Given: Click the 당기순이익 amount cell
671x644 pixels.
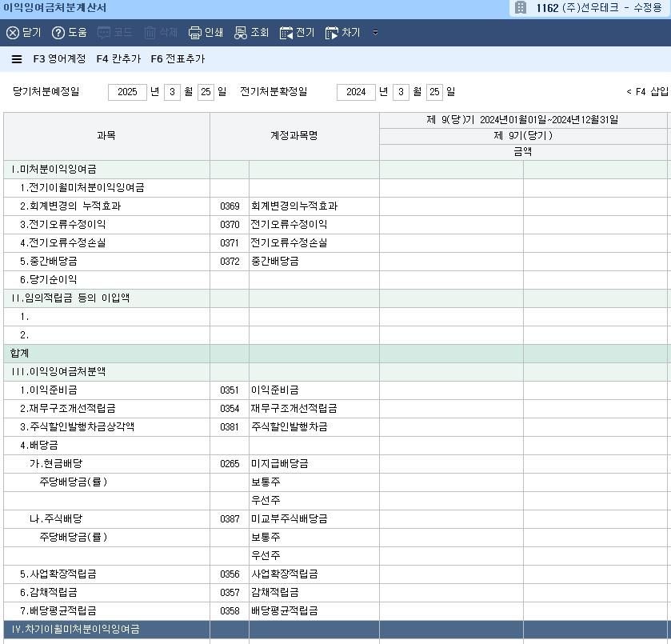Looking at the screenshot, I should [x=451, y=280].
